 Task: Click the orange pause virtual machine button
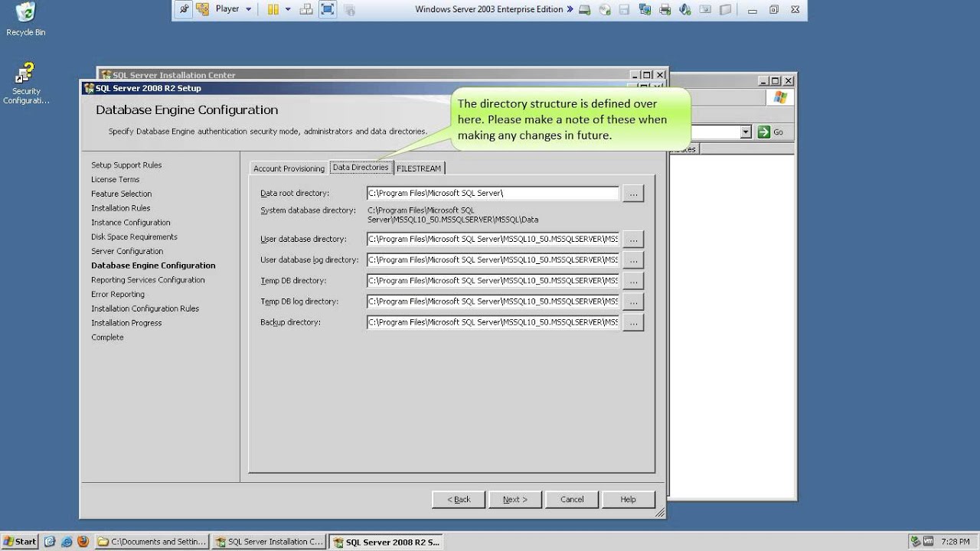coord(273,9)
